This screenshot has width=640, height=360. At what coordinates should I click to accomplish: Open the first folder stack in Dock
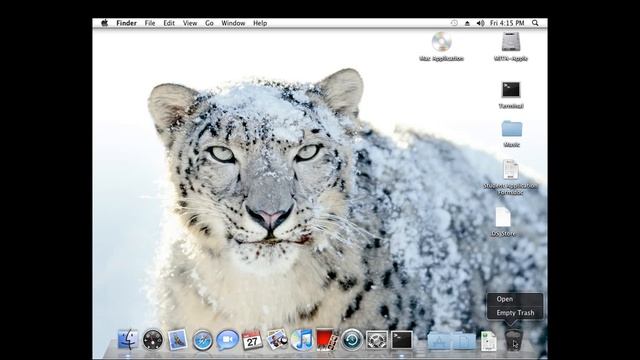[439, 340]
